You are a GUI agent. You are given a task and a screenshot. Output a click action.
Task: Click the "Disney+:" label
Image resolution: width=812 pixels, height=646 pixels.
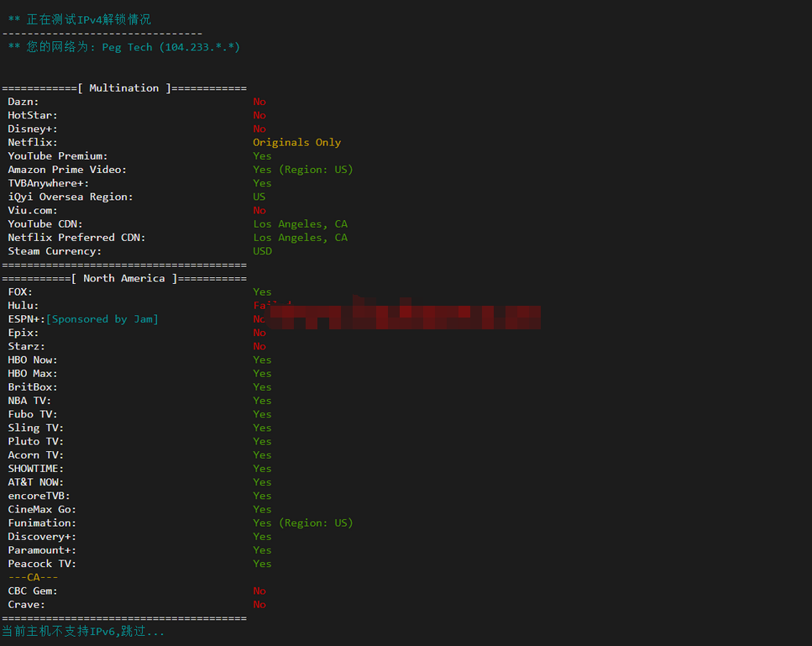tap(33, 129)
